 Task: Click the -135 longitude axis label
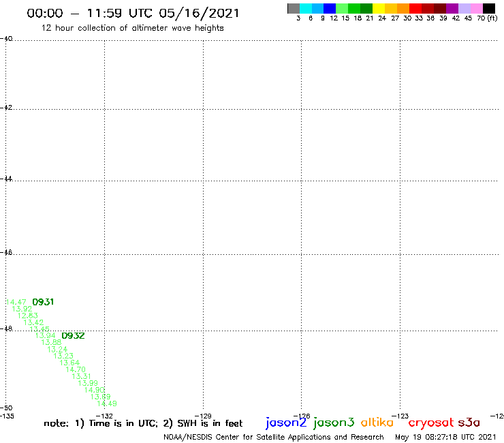(x=7, y=416)
